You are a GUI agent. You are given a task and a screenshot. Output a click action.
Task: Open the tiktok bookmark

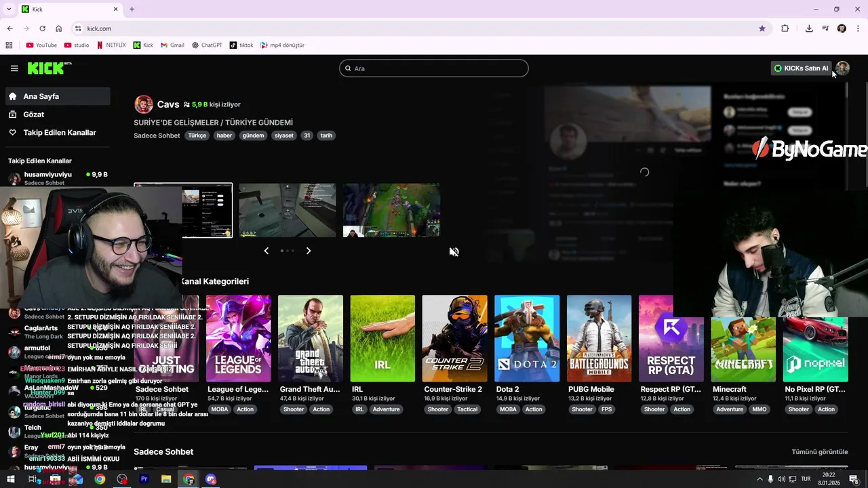point(241,45)
